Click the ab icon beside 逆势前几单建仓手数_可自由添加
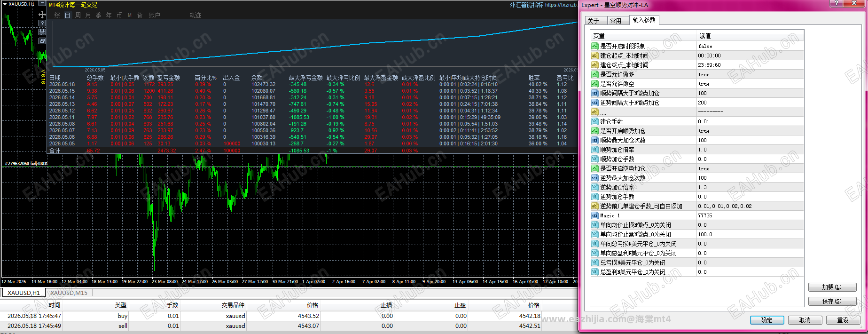This screenshot has height=334, width=868. point(595,206)
